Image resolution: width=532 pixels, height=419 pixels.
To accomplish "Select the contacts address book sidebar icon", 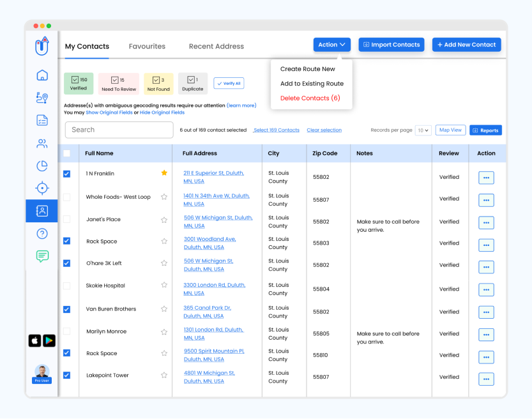I will (42, 211).
